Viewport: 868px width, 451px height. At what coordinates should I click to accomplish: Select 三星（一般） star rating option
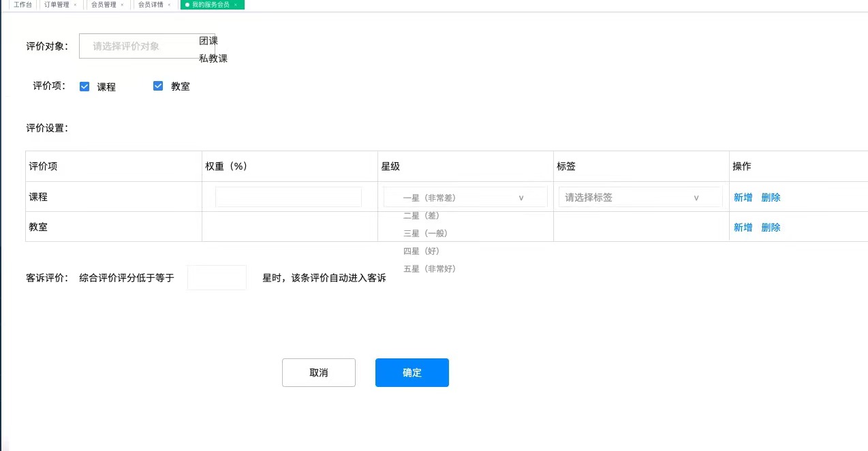click(x=425, y=233)
